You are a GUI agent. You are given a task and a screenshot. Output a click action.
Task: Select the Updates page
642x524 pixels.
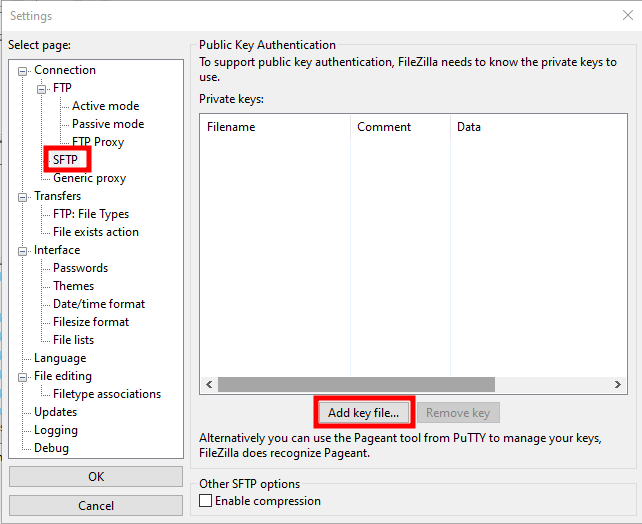pos(55,412)
